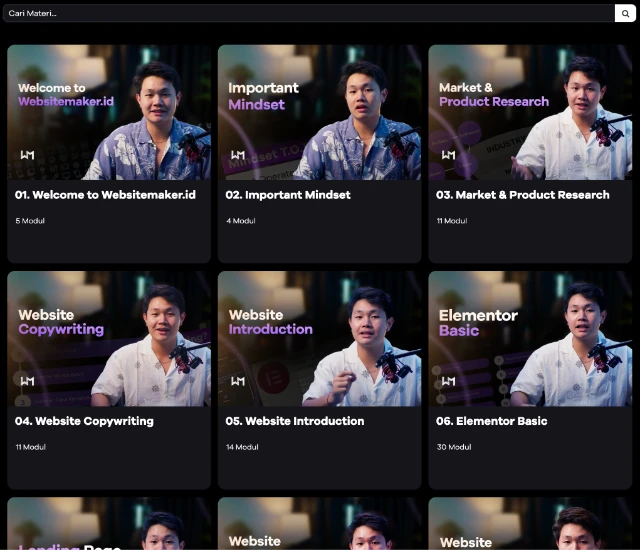Click WM logo on Market & Product Research thumbnail
Viewport: 640px width, 550px height.
[449, 155]
